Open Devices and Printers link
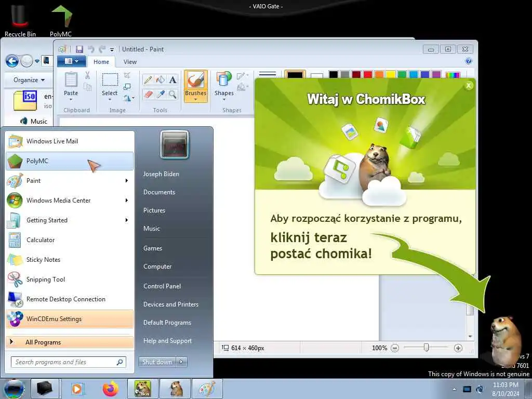This screenshot has height=399, width=532. pos(170,304)
